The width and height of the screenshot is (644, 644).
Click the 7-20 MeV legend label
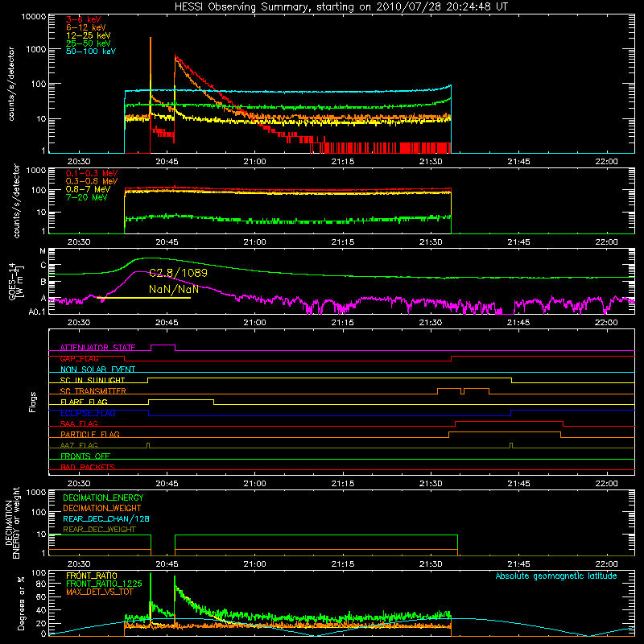click(x=87, y=197)
